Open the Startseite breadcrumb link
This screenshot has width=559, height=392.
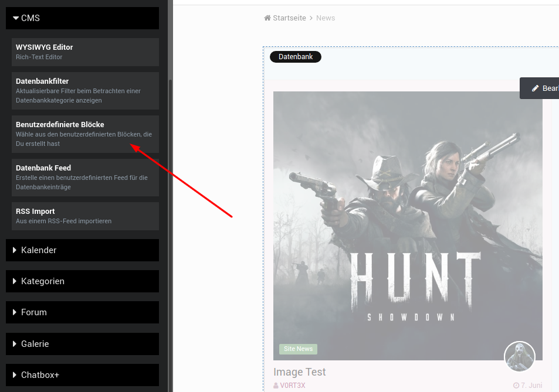pos(289,18)
